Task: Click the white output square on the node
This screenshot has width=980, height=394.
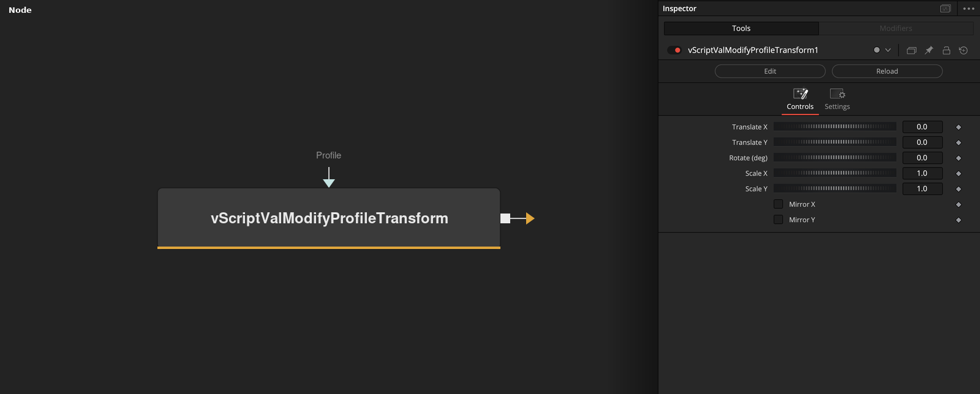Action: click(x=505, y=218)
